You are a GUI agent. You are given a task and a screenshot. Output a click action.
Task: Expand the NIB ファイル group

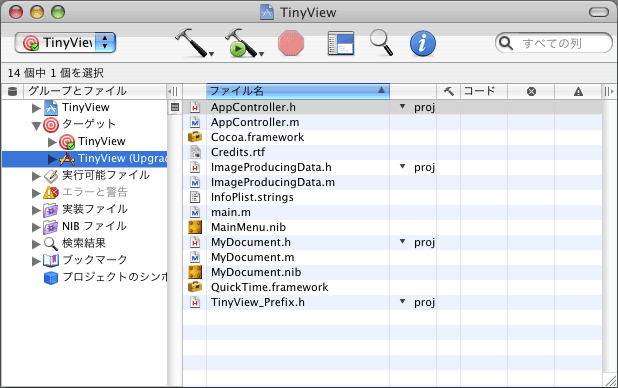click(x=36, y=227)
